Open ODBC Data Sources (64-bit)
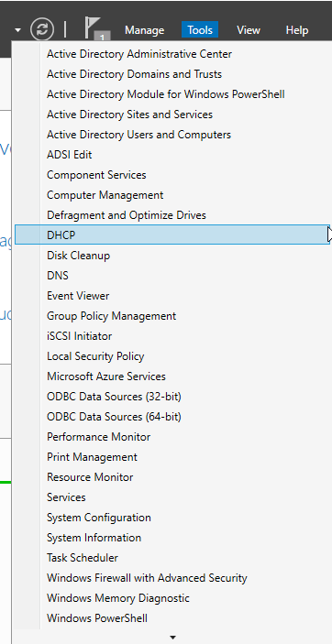This screenshot has height=644, width=332. point(172,417)
